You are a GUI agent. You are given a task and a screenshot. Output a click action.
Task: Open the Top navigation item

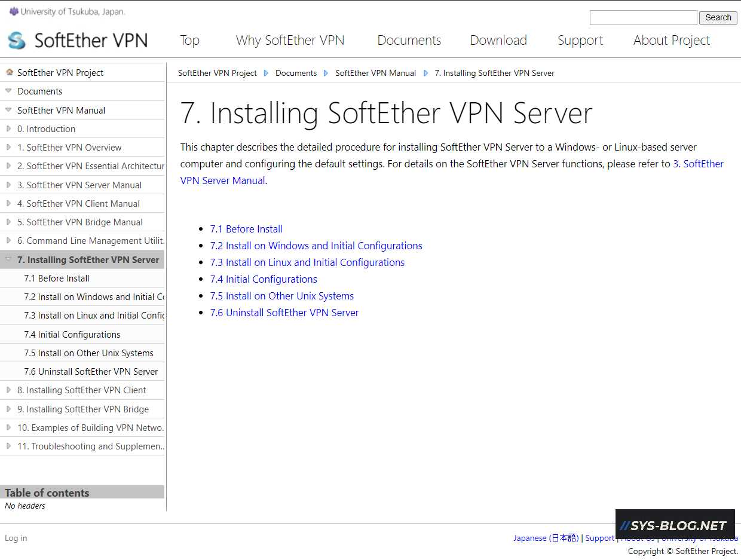click(189, 40)
